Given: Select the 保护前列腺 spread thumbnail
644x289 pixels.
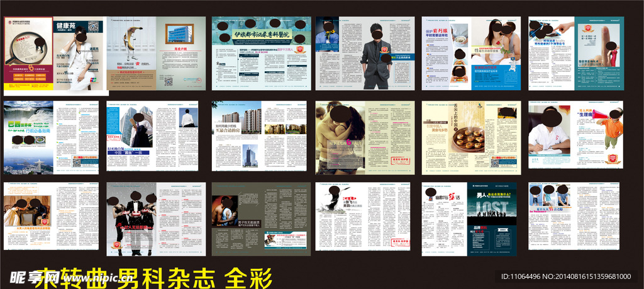Looking at the screenshot, I should click(x=471, y=54).
